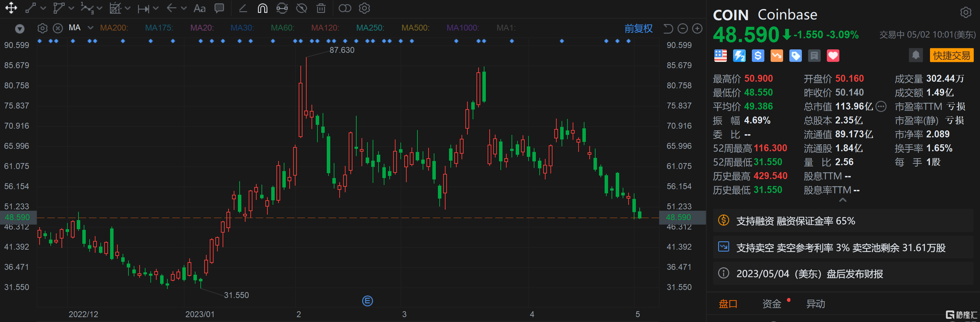
Task: Click the 快捷交易 quick trade button
Action: 952,55
